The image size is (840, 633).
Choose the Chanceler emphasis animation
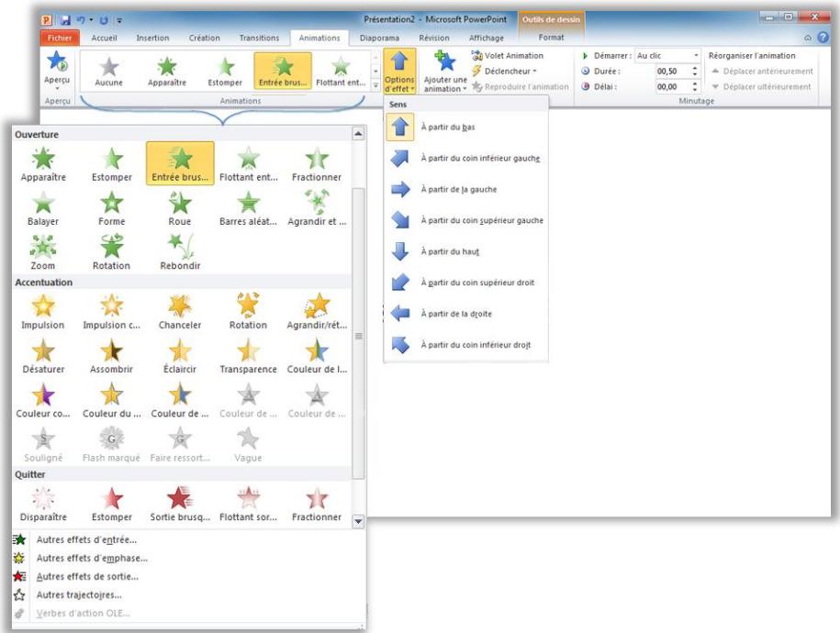[180, 312]
